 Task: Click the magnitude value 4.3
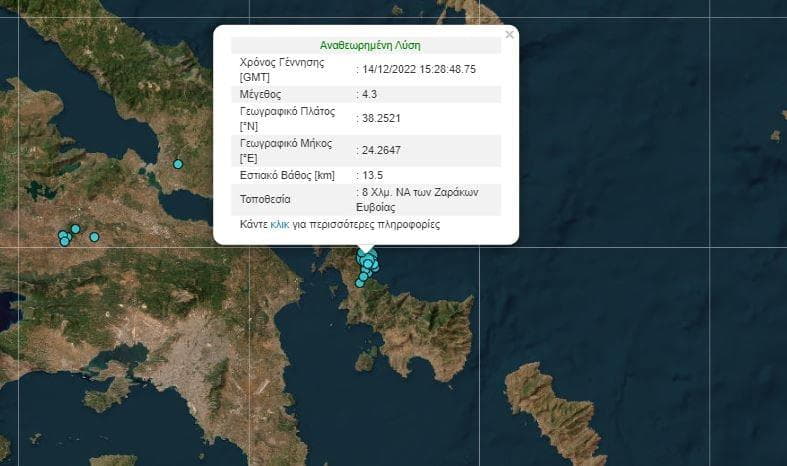370,94
